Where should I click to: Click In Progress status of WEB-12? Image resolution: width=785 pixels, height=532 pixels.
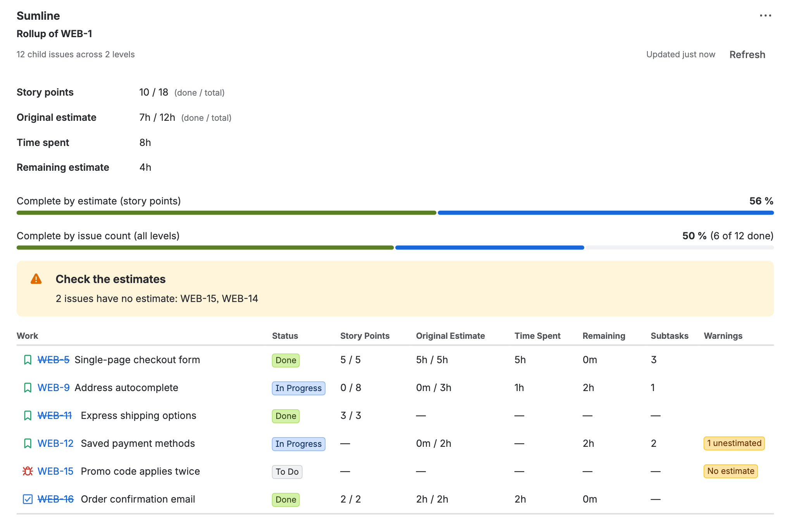tap(298, 444)
